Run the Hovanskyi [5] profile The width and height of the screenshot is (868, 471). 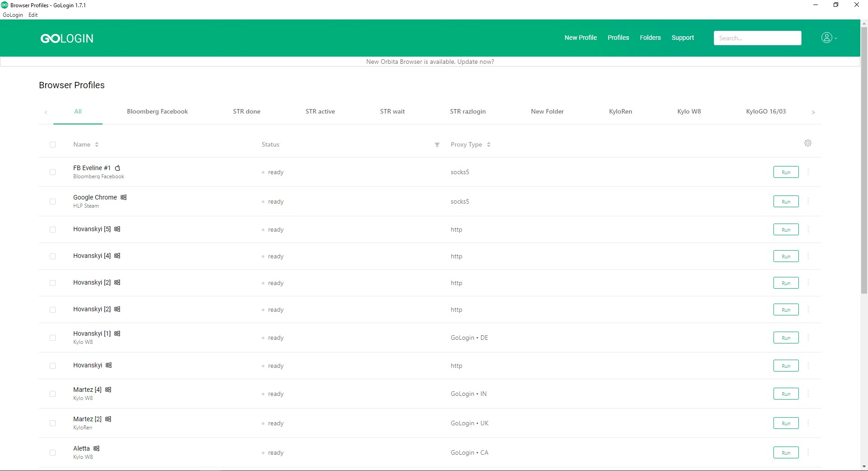[786, 229]
